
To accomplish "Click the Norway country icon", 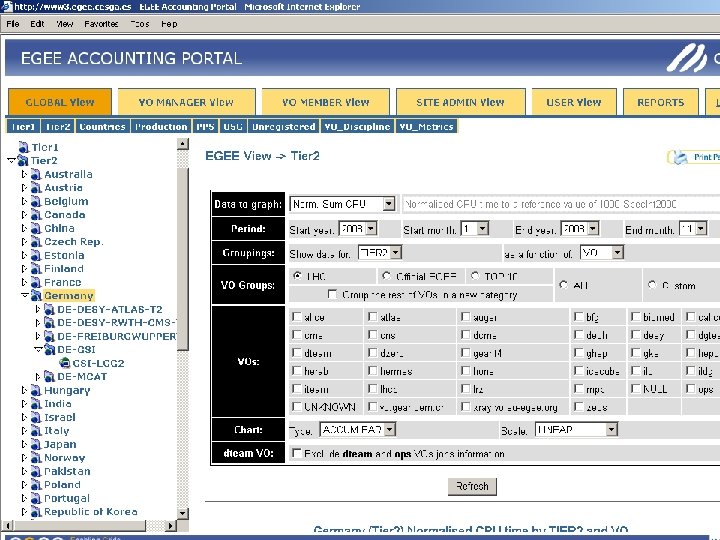I will [x=36, y=458].
